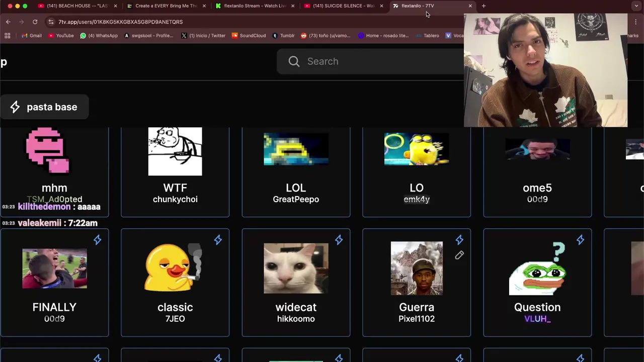Click the lightning icon on widecat card

coord(339,240)
